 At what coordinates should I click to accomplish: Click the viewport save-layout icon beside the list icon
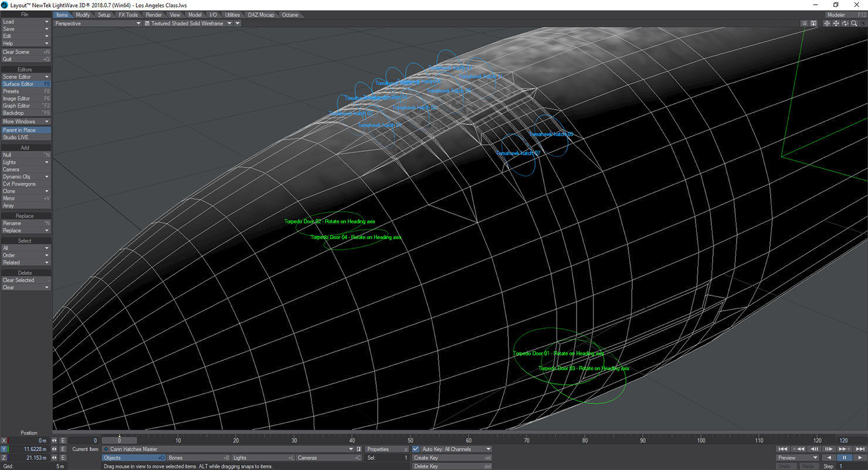point(813,23)
